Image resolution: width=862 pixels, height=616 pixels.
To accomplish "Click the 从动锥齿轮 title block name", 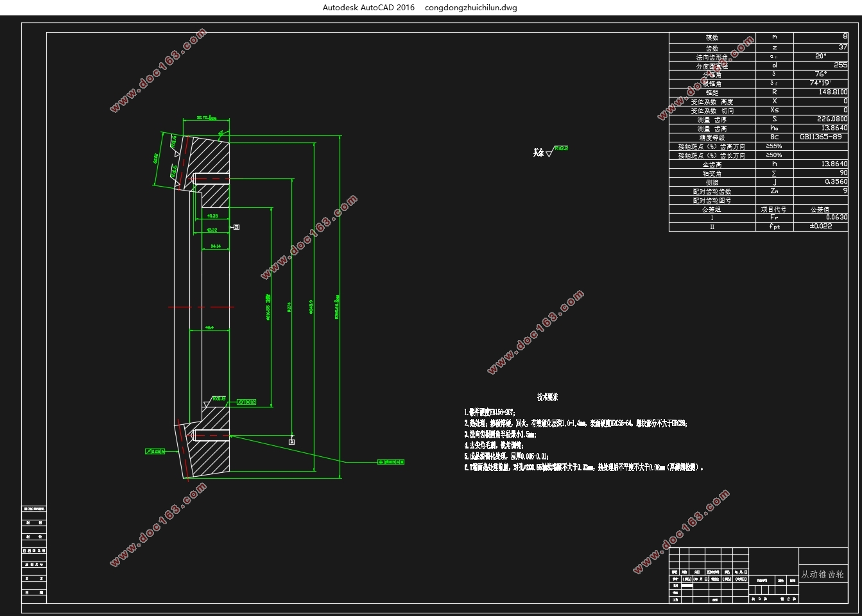I will point(823,574).
